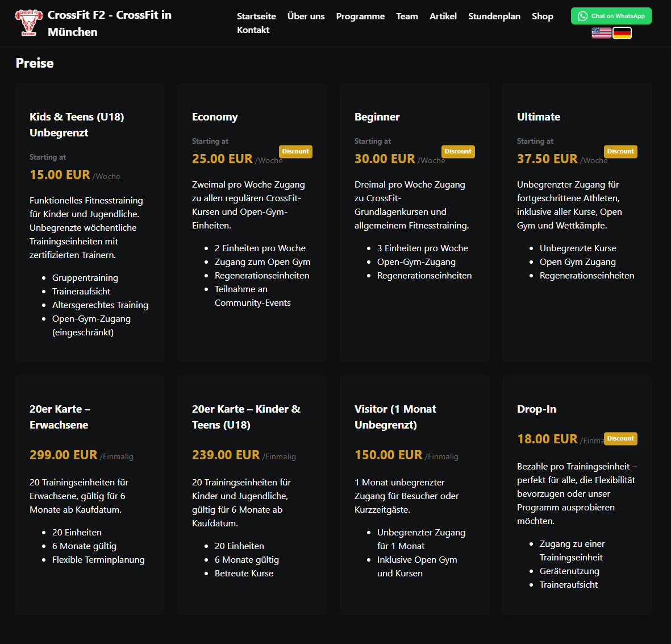Visit the Kontakt page
671x644 pixels.
253,30
